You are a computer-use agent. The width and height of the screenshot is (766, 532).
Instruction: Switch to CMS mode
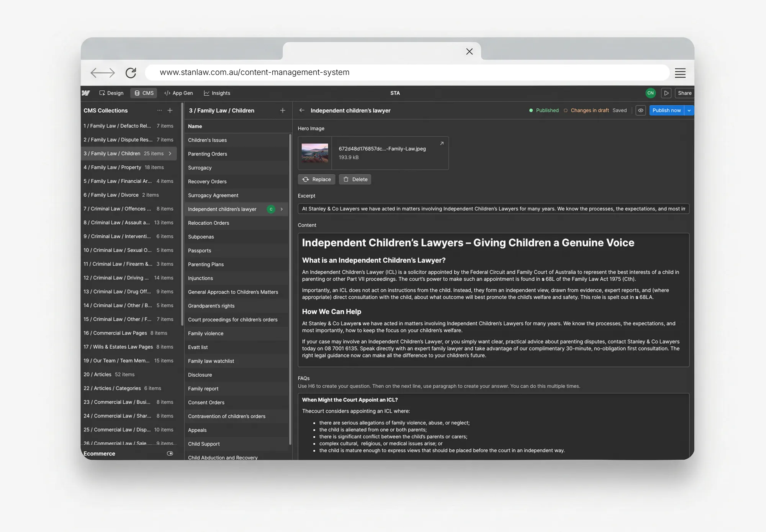coord(144,93)
